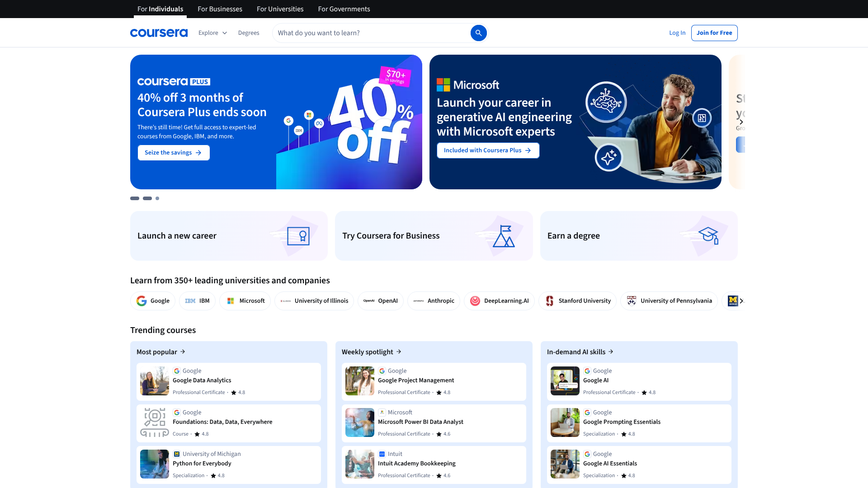Image resolution: width=868 pixels, height=488 pixels.
Task: Click the Coursera logo
Action: click(159, 33)
